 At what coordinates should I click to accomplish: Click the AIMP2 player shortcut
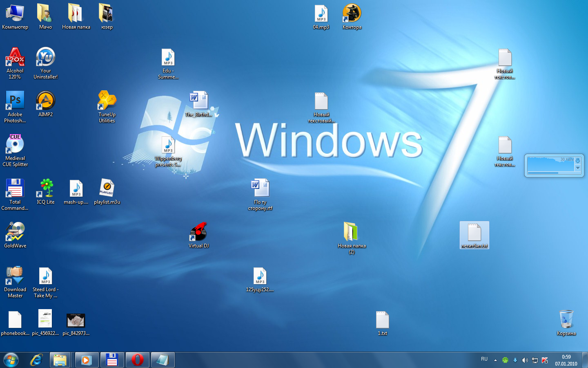tap(45, 104)
